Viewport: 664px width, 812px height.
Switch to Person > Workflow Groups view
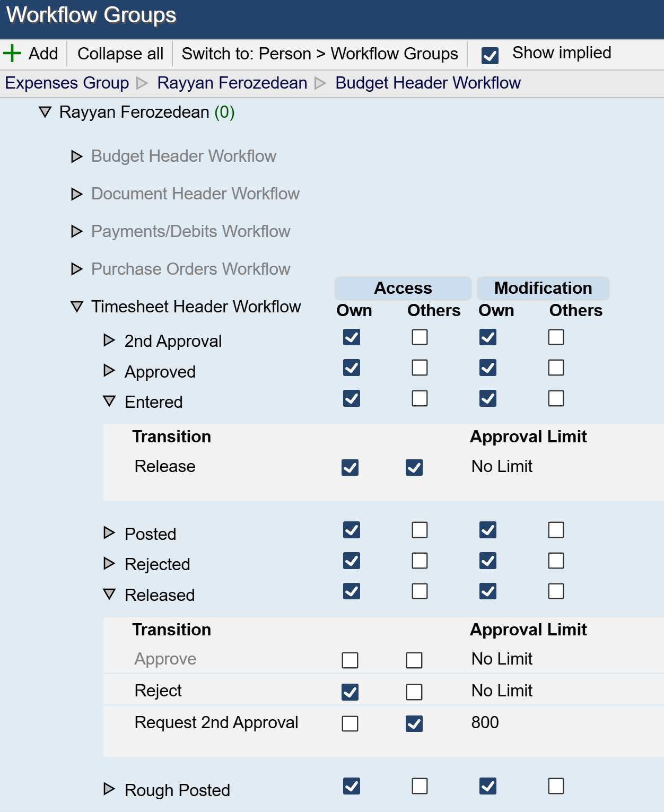click(320, 54)
